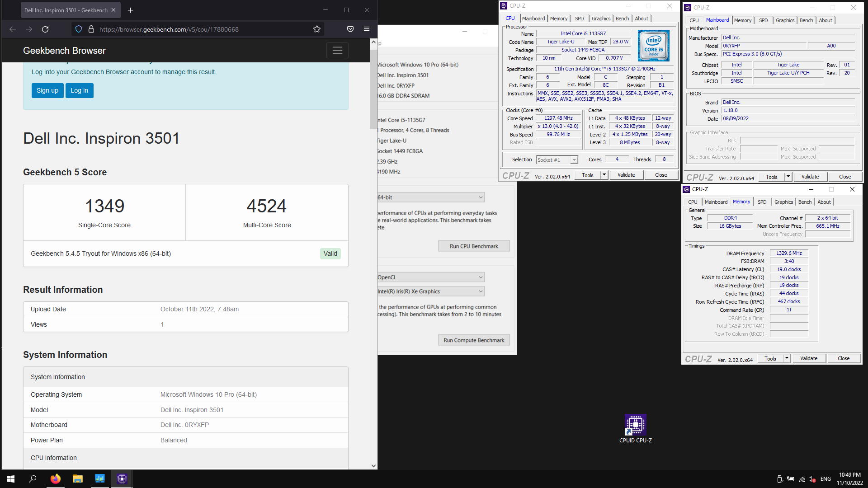Click the Power Plan value Balanced
Image resolution: width=868 pixels, height=488 pixels.
pyautogui.click(x=174, y=440)
